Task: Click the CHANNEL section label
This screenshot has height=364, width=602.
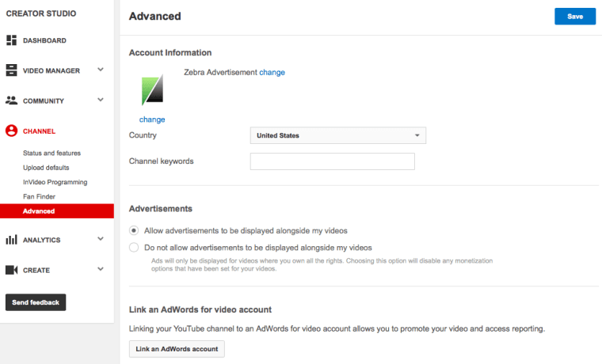Action: pyautogui.click(x=39, y=131)
